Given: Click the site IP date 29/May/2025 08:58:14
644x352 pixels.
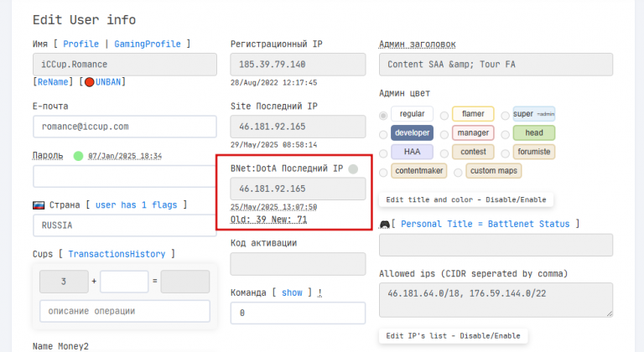Looking at the screenshot, I should 274,145.
